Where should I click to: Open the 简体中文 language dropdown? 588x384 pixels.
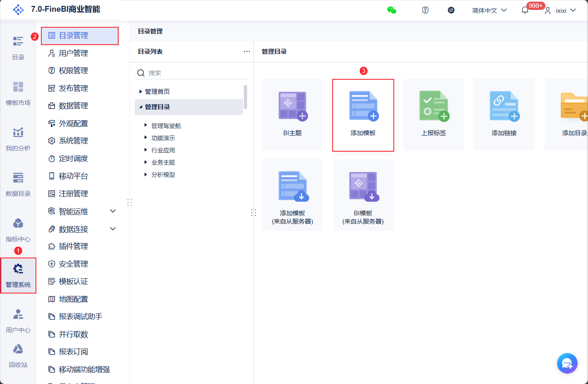tap(489, 10)
